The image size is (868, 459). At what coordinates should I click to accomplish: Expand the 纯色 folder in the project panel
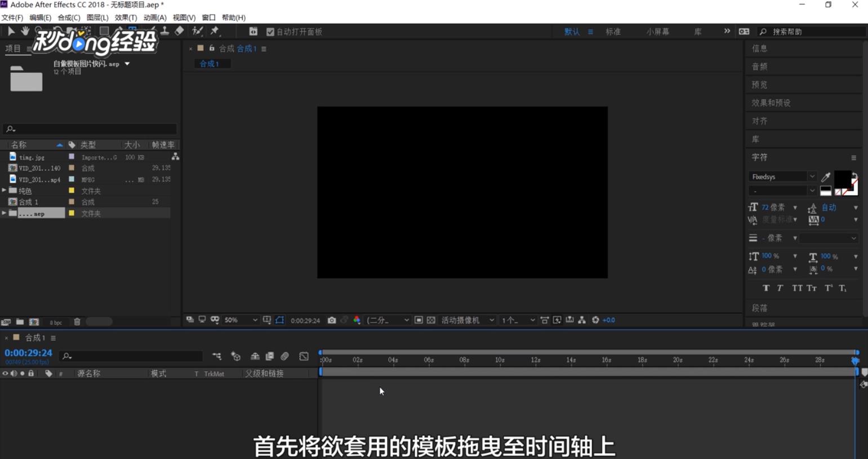pos(5,191)
